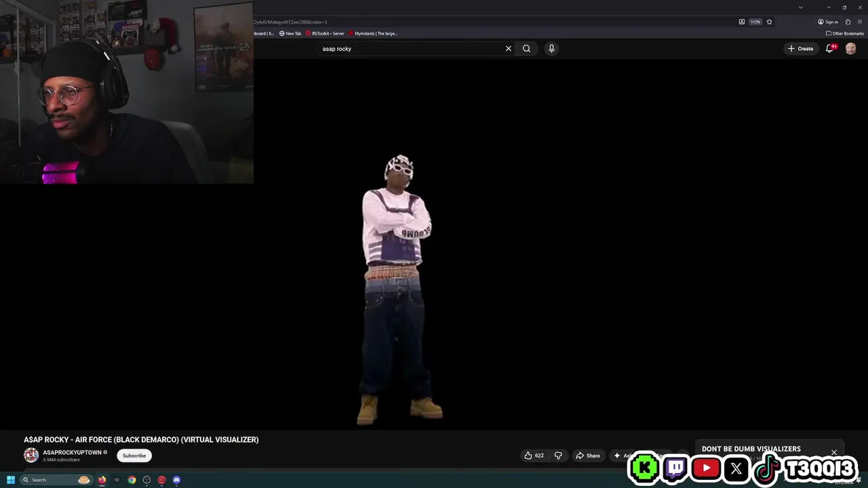
Task: Open the dark atom-like taskbar app
Action: (117, 480)
